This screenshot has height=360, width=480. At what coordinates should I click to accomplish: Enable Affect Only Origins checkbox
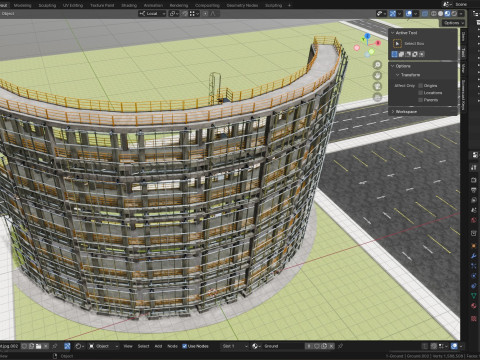coord(421,86)
